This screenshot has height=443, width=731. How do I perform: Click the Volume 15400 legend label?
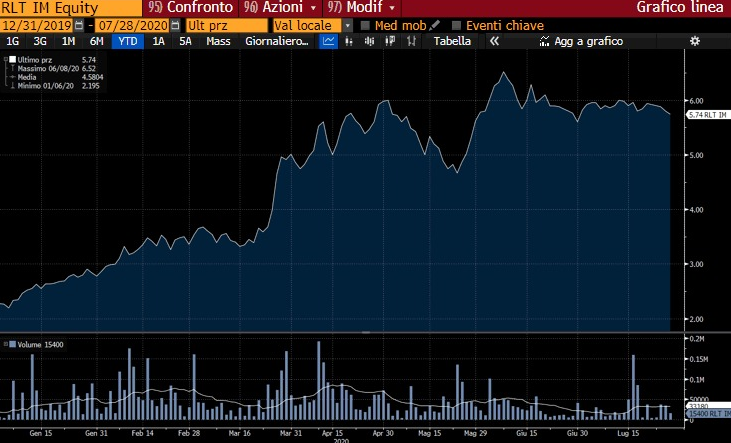(x=41, y=345)
